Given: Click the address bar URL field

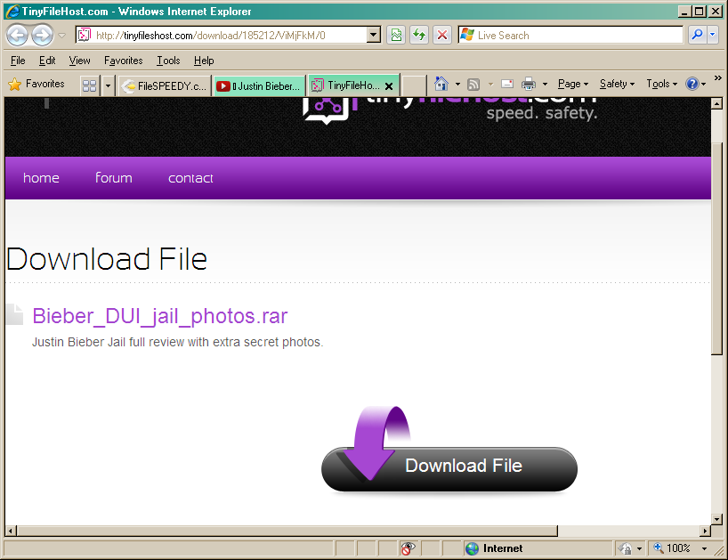Looking at the screenshot, I should click(230, 36).
